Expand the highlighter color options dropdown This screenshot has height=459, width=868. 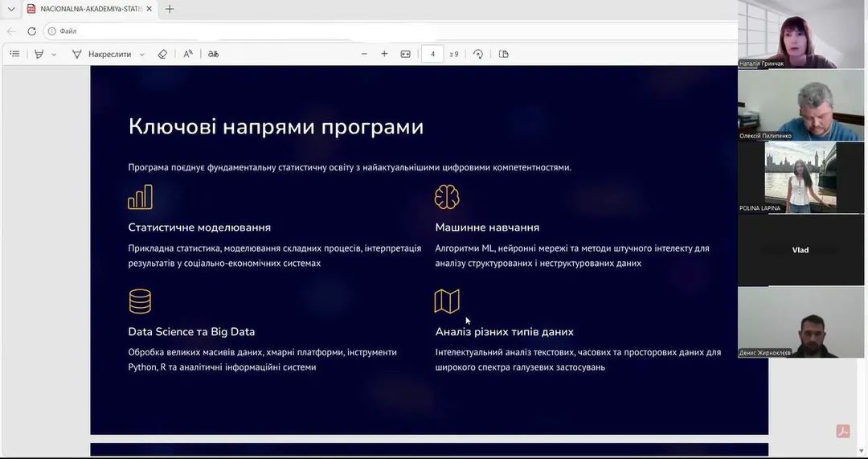54,55
